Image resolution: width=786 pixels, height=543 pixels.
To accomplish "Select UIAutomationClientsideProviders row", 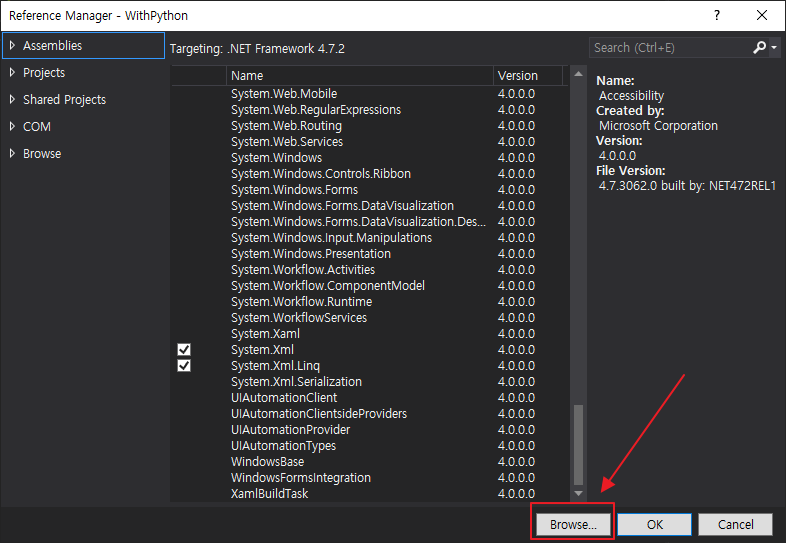I will 369,414.
